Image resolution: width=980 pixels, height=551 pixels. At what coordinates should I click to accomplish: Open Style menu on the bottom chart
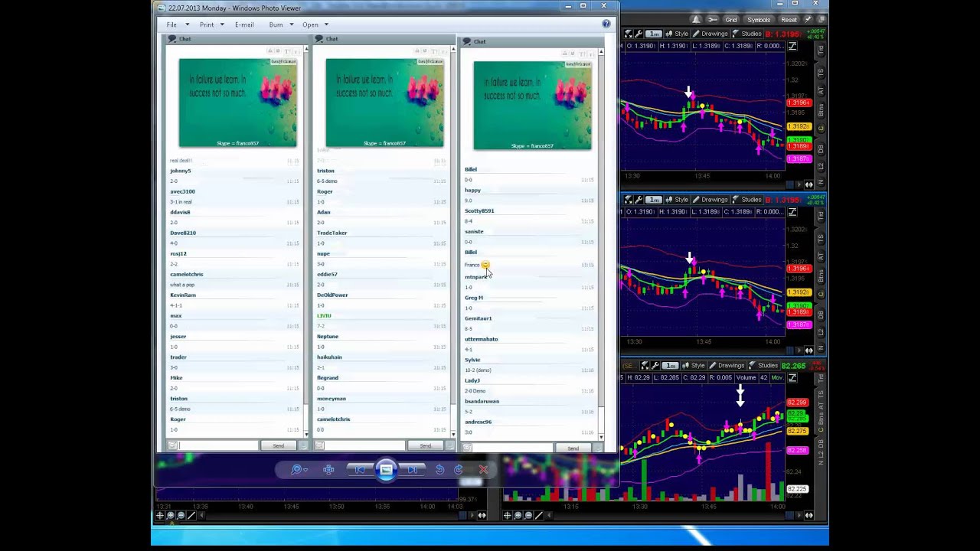tap(694, 366)
